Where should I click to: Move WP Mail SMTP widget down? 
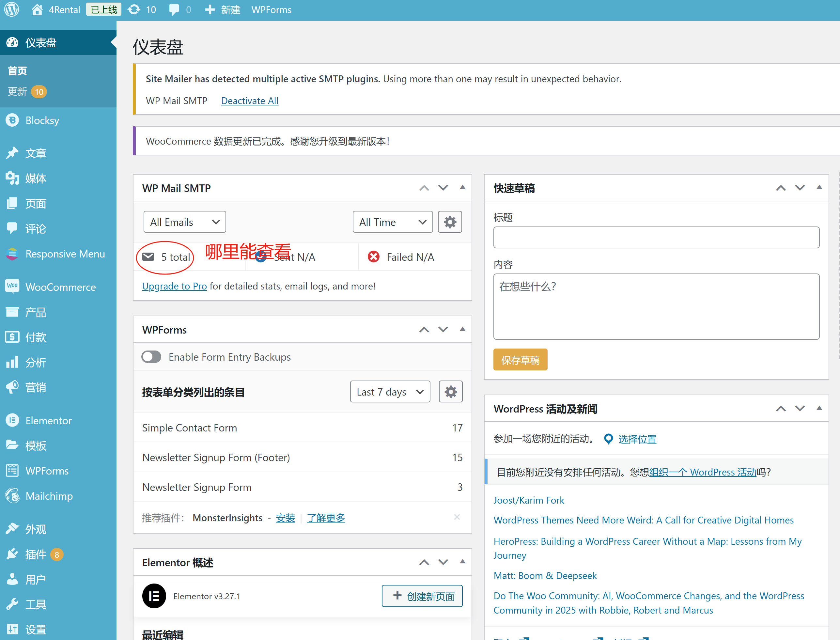443,188
